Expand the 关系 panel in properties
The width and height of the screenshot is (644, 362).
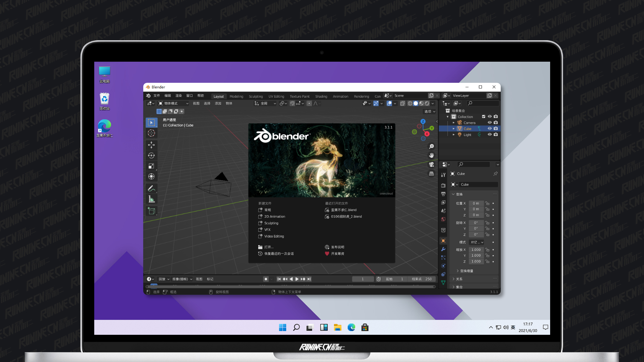(x=474, y=279)
